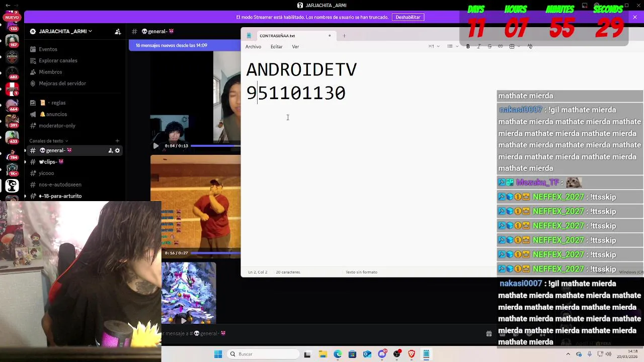This screenshot has width=644, height=362.
Task: Play the 0:04 / 0:13 video
Action: click(x=155, y=146)
